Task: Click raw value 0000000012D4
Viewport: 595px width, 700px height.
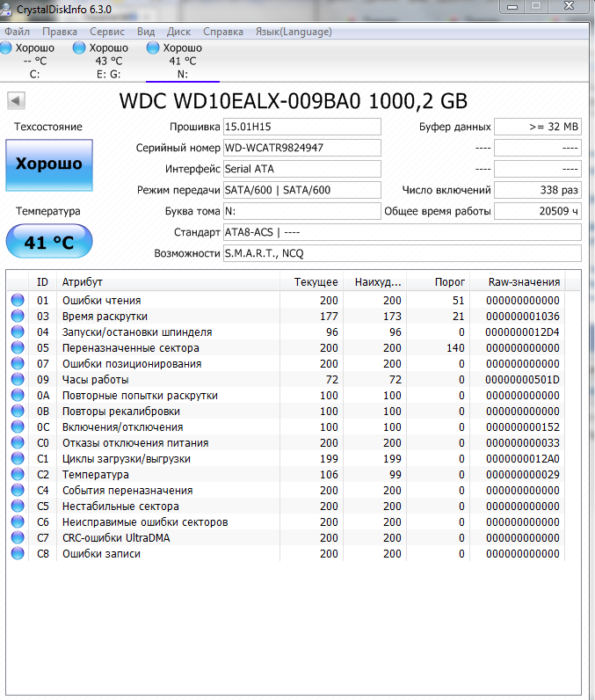Action: tap(522, 332)
